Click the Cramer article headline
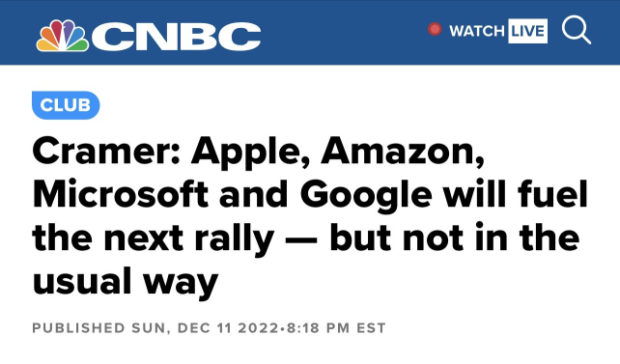 [310, 215]
